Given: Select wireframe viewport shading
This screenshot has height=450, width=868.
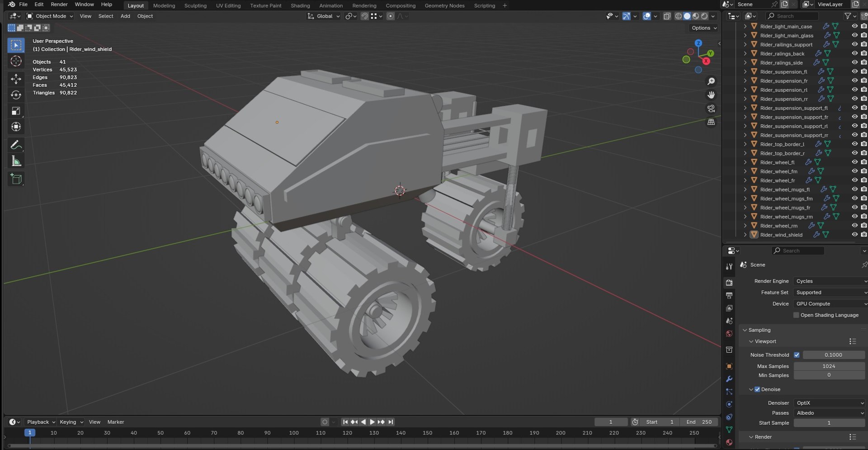Looking at the screenshot, I should [x=679, y=16].
